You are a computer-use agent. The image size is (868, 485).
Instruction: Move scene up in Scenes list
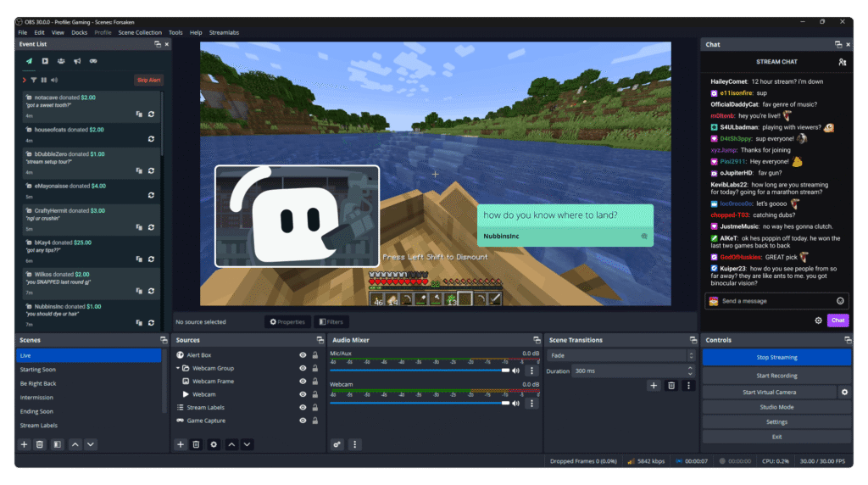pos(75,444)
